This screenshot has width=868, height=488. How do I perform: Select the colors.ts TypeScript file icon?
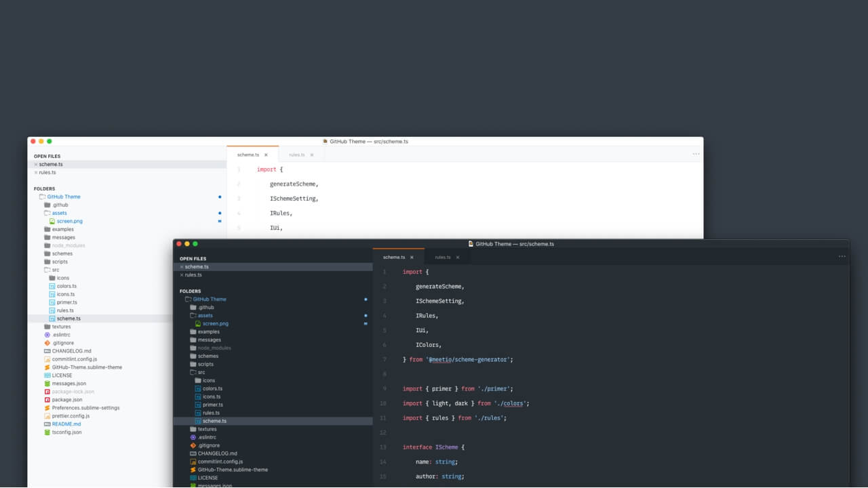pos(197,388)
